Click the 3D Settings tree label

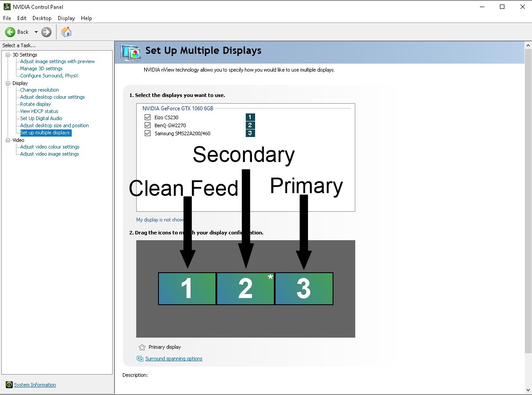click(x=25, y=55)
